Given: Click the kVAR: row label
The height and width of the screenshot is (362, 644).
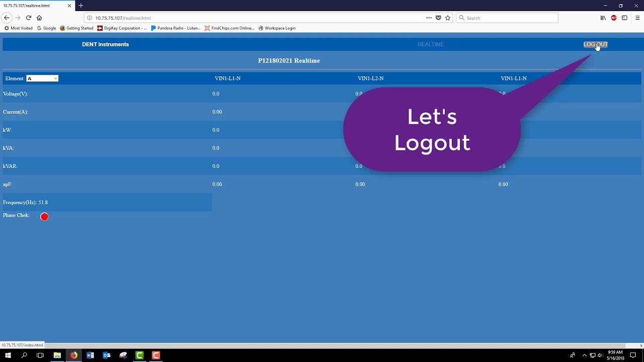Looking at the screenshot, I should click(10, 166).
